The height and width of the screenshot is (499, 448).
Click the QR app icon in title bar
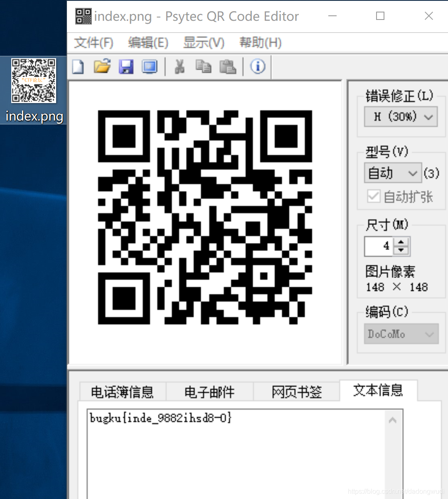83,16
